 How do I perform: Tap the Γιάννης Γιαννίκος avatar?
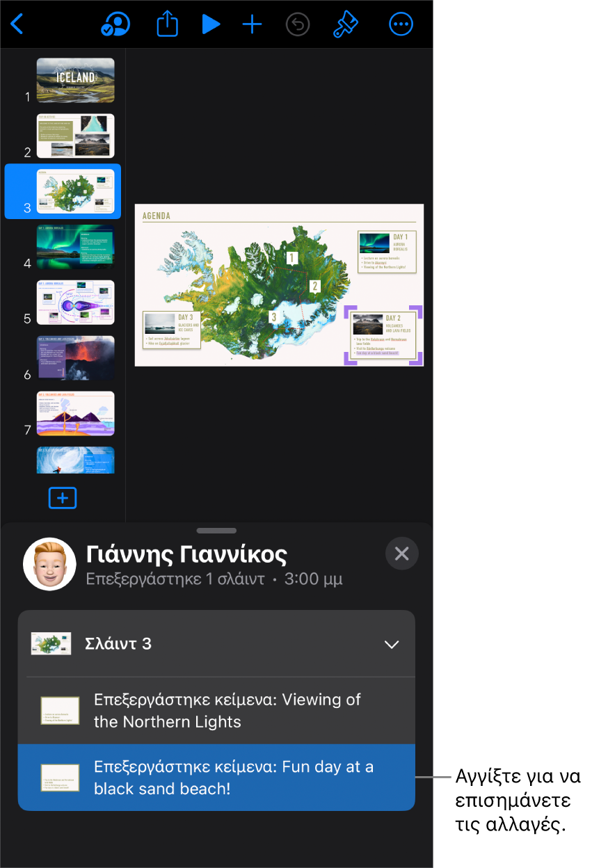coord(49,563)
